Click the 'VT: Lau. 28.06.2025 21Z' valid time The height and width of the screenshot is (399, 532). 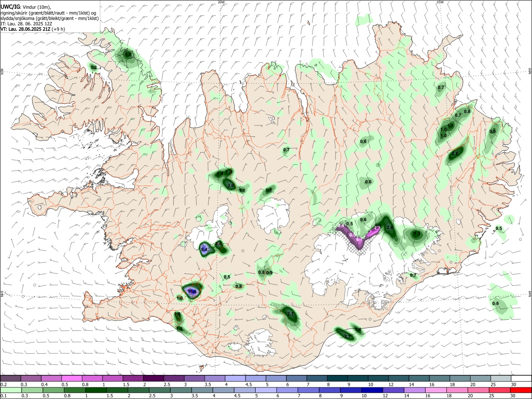(25, 29)
